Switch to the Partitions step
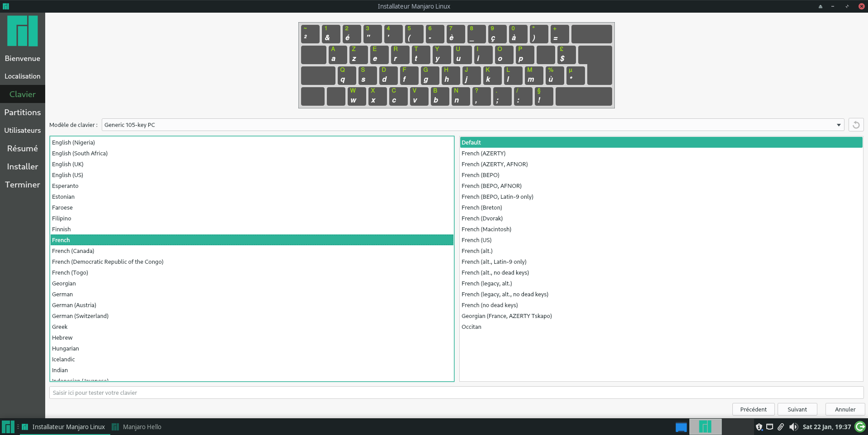The width and height of the screenshot is (868, 435). pyautogui.click(x=23, y=112)
